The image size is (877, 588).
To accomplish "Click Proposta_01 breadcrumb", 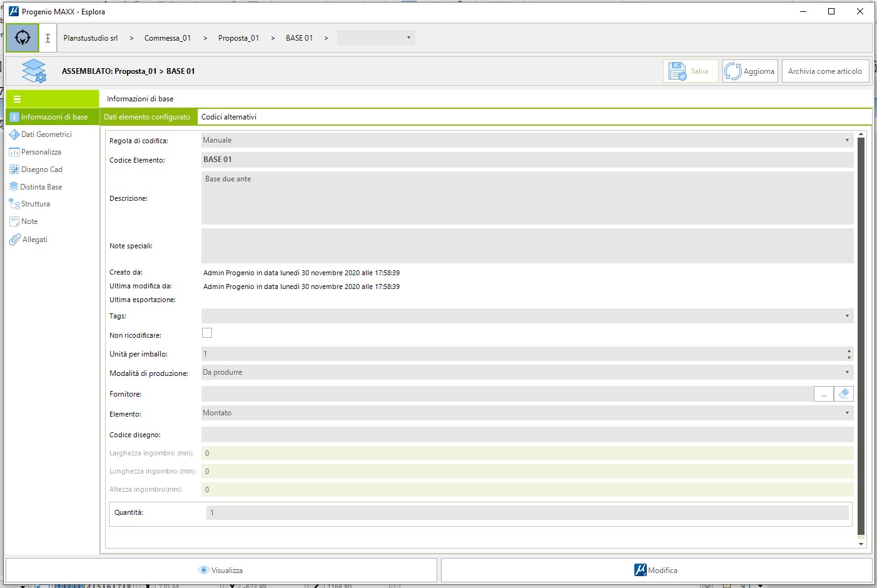I will point(238,38).
